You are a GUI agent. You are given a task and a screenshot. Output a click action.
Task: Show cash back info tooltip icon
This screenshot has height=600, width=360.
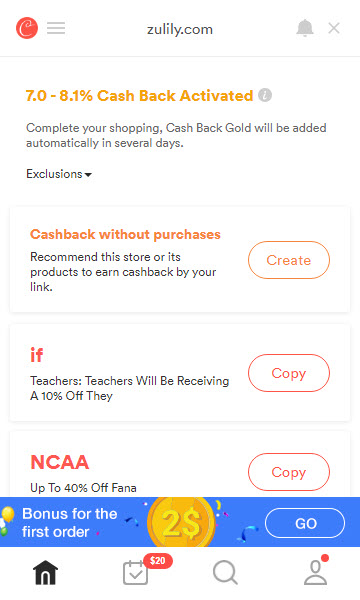[265, 95]
